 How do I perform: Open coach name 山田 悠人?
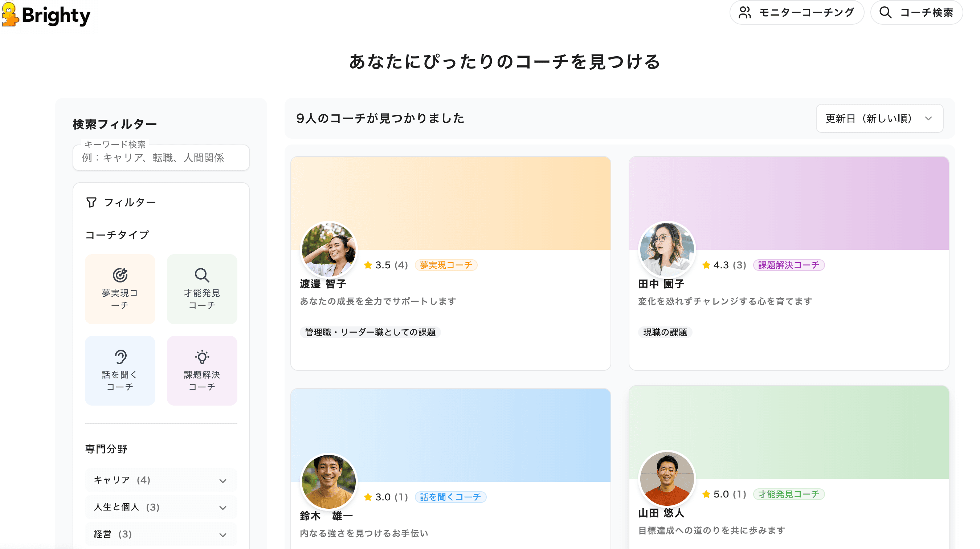click(661, 513)
